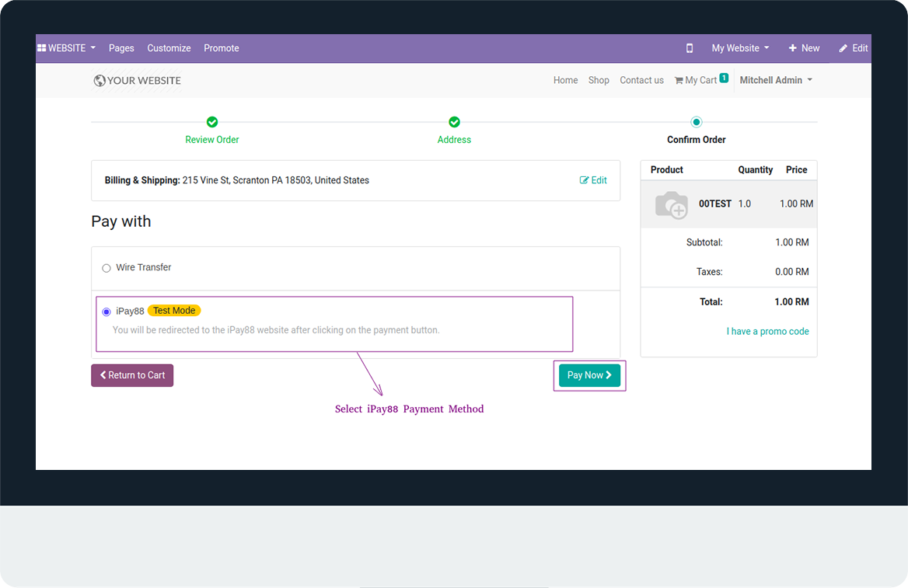Viewport: 908px width, 588px height.
Task: Click the Review Order step checkmark
Action: pos(212,122)
